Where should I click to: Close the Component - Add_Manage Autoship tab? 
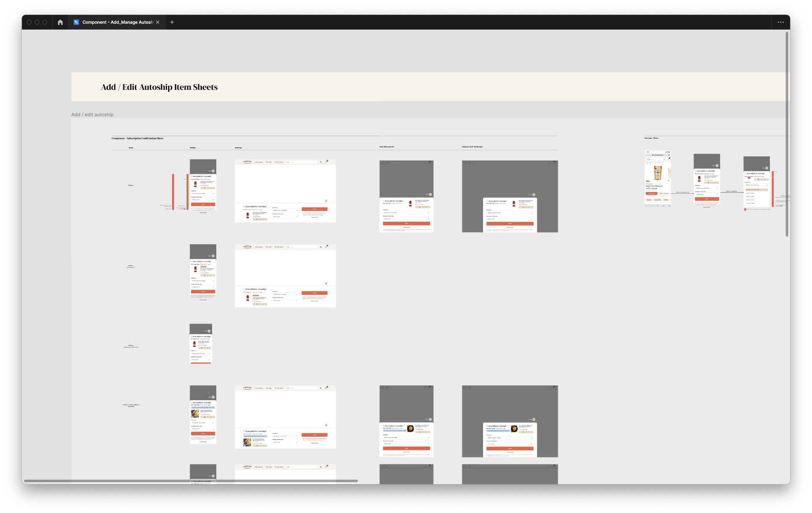coord(158,22)
